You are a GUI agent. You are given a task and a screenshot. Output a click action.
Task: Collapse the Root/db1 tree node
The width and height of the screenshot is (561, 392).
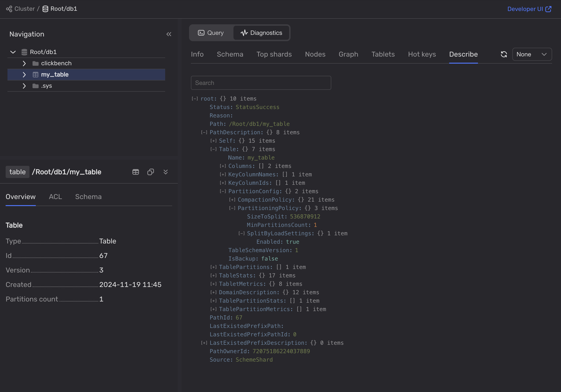(13, 52)
